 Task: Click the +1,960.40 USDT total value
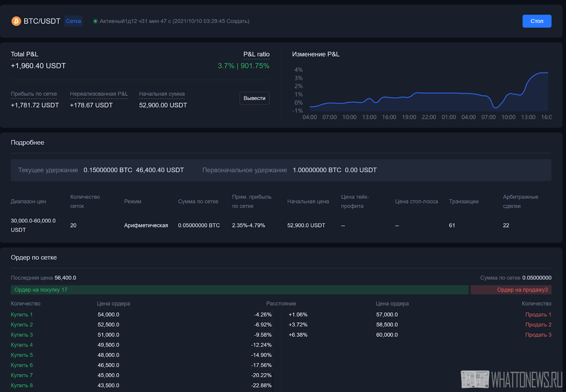38,66
